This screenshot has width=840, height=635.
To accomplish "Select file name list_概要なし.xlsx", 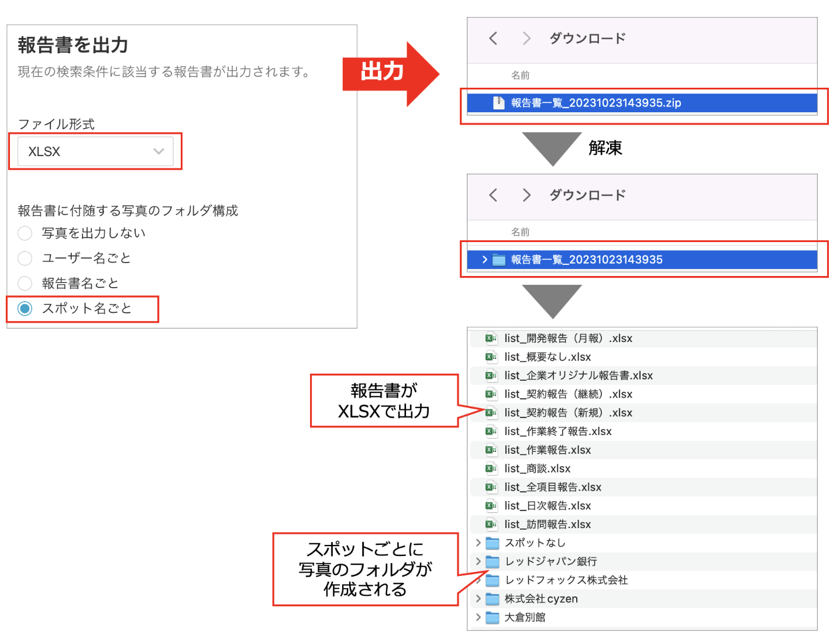I will (x=548, y=357).
